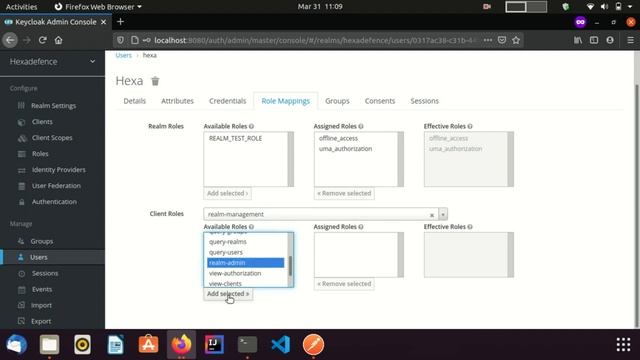Open Sessions under Manage in sidebar
Viewport: 640px width, 360px height.
coord(44,273)
